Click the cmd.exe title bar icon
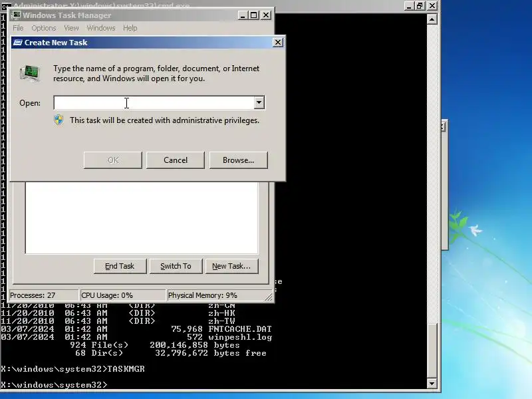 point(6,6)
